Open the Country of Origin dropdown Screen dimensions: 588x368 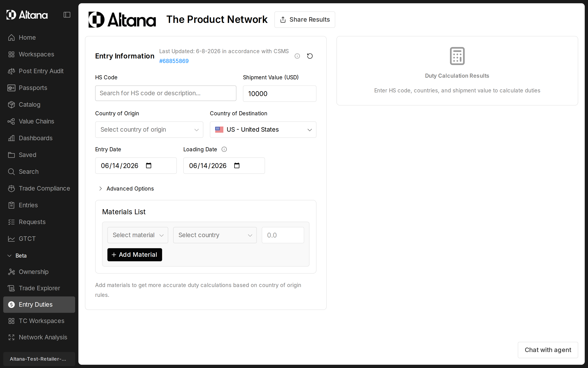pyautogui.click(x=149, y=130)
